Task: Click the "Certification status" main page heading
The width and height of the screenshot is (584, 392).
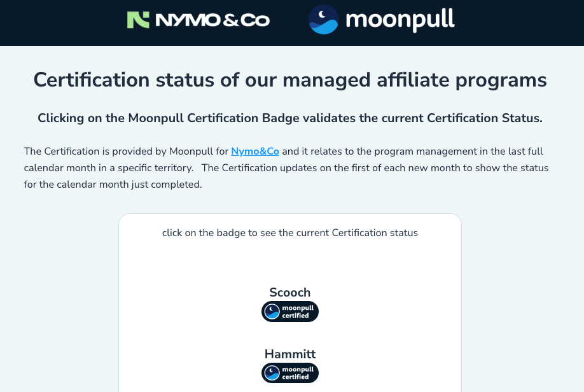Action: pyautogui.click(x=290, y=80)
